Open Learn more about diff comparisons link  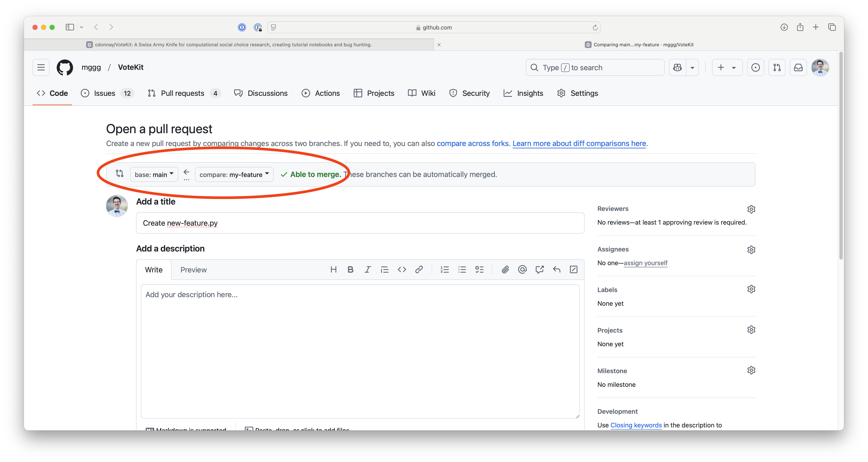[579, 143]
